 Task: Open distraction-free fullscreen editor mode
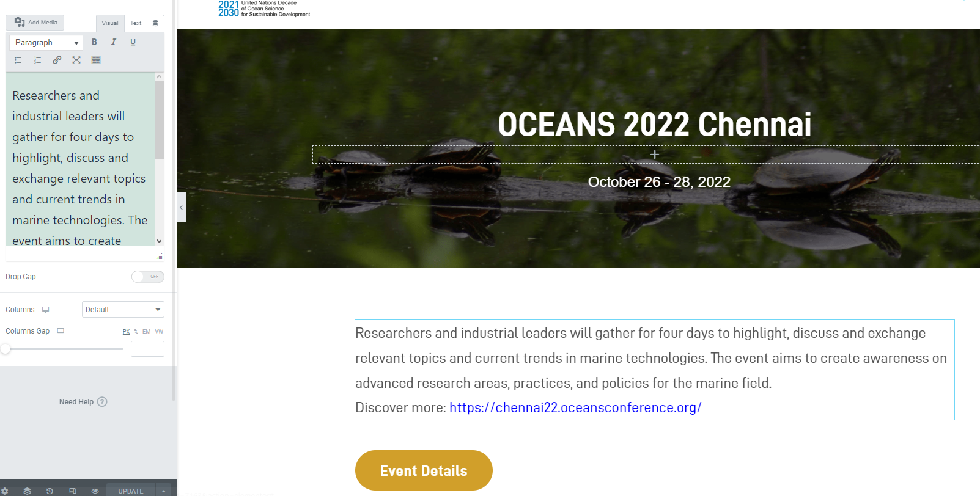[76, 60]
